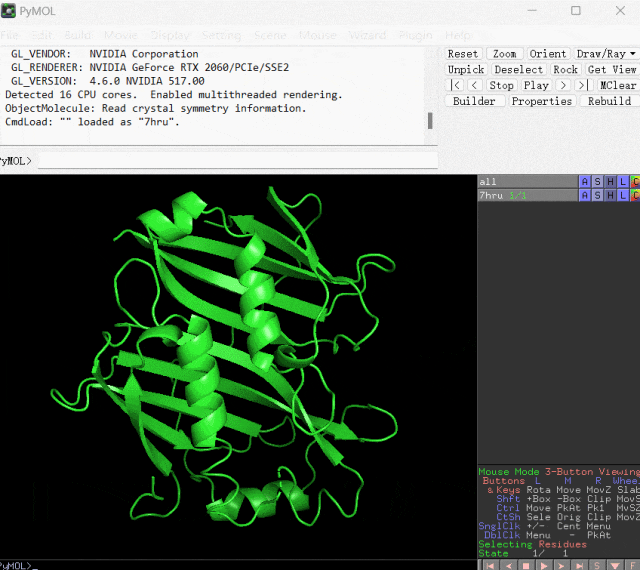This screenshot has height=570, width=640.
Task: Open the A actions menu for 7hru
Action: tap(584, 196)
